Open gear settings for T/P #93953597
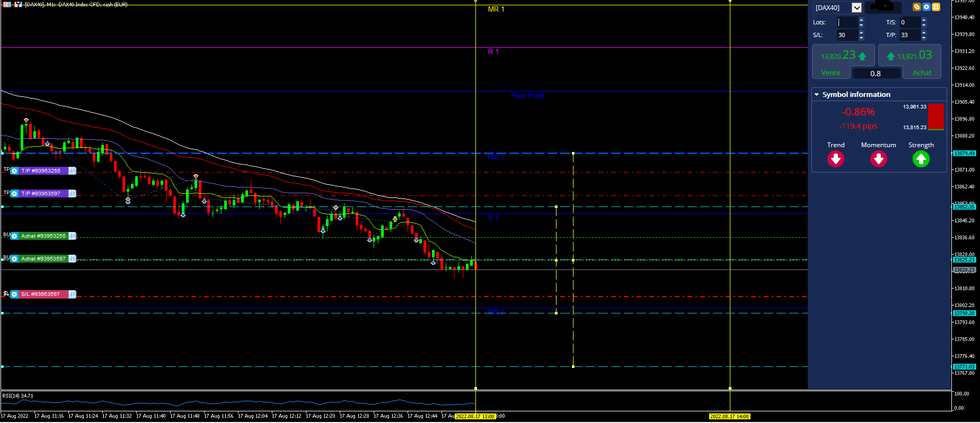Viewport: 980px width, 423px height. pos(14,194)
